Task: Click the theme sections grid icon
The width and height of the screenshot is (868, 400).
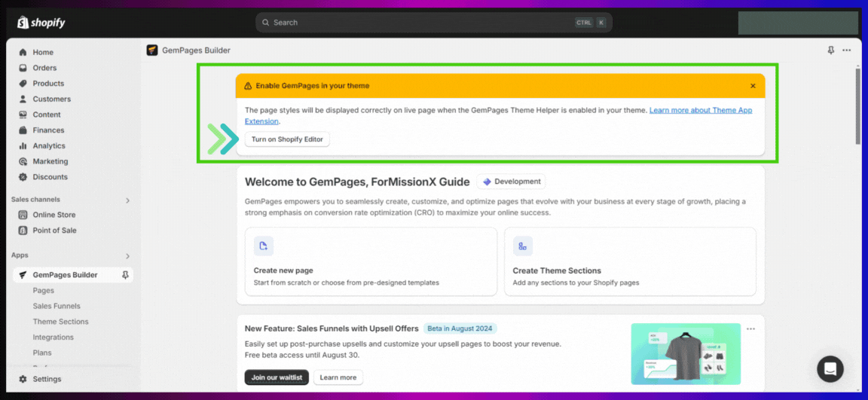Action: [x=523, y=246]
